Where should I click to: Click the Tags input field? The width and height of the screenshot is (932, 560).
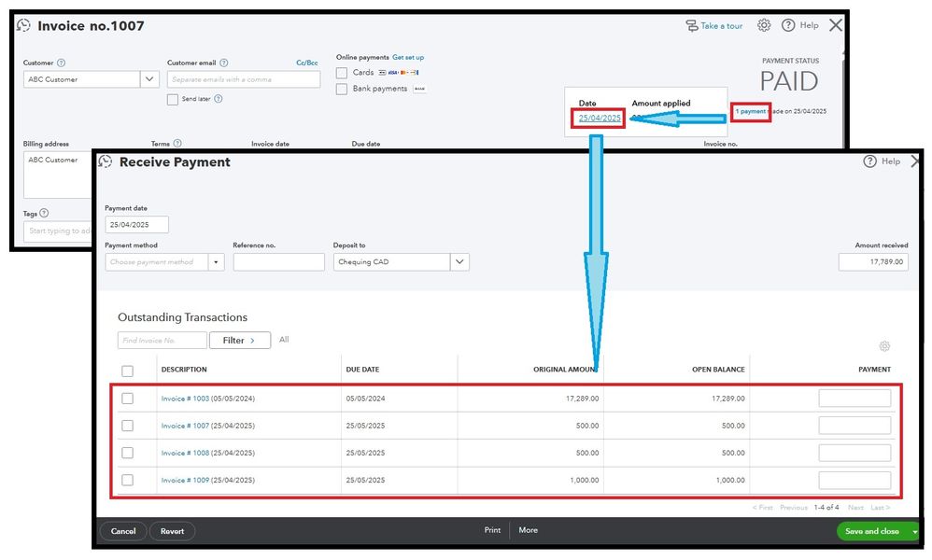58,231
